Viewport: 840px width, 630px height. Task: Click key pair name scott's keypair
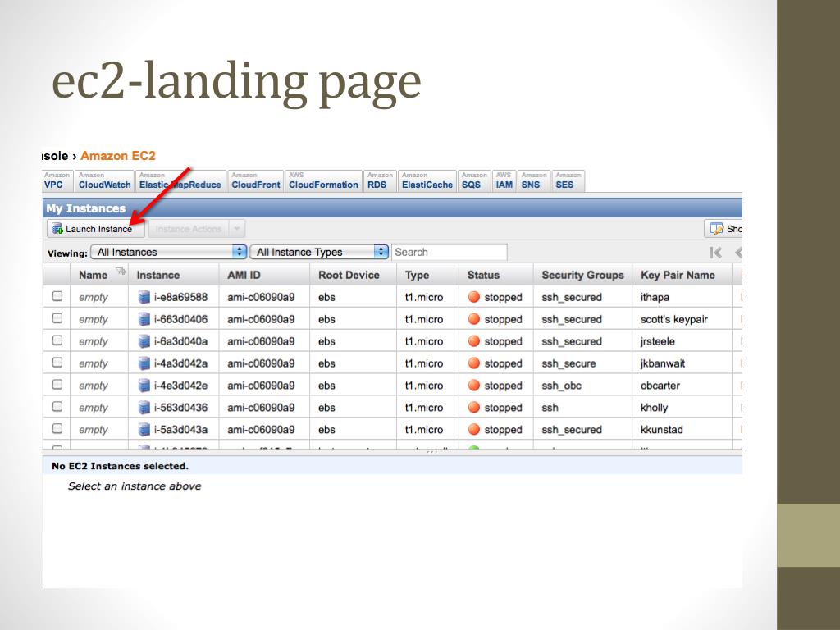click(x=674, y=320)
